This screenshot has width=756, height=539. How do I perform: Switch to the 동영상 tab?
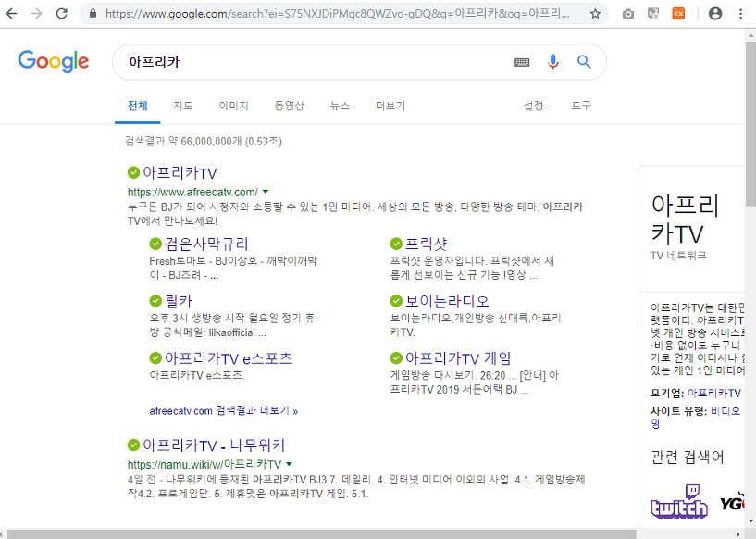click(x=290, y=106)
